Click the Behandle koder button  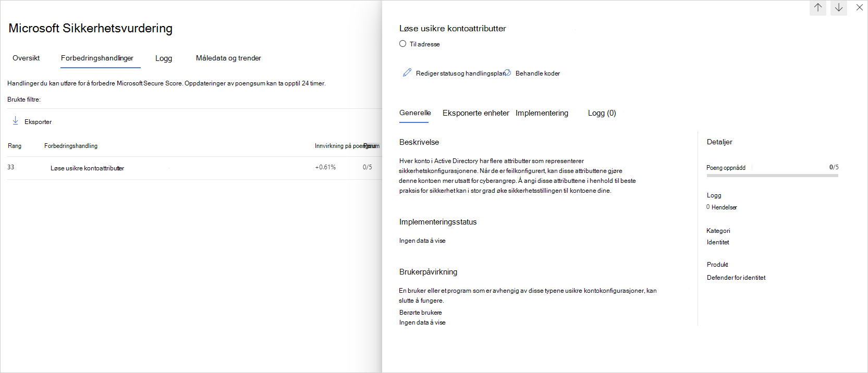point(537,73)
